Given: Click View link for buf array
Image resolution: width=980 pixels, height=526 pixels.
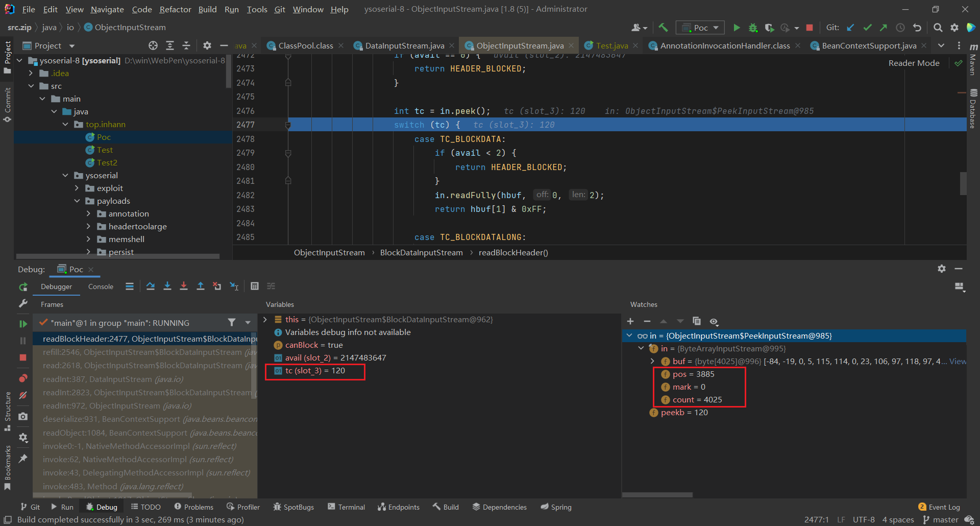Looking at the screenshot, I should (x=958, y=361).
